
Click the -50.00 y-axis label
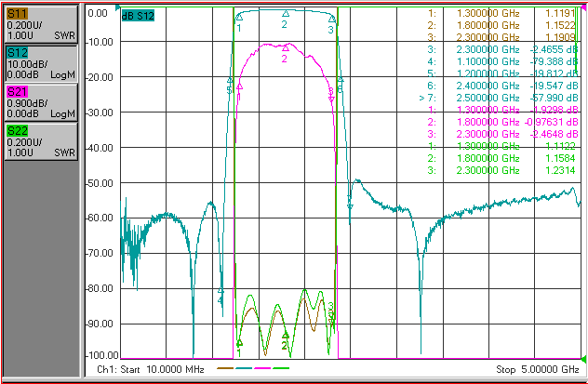[x=100, y=183]
